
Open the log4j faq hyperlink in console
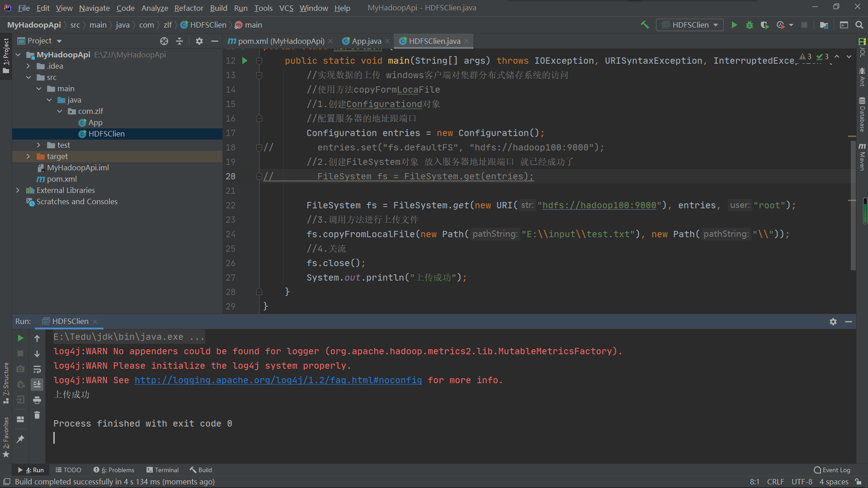pos(278,380)
